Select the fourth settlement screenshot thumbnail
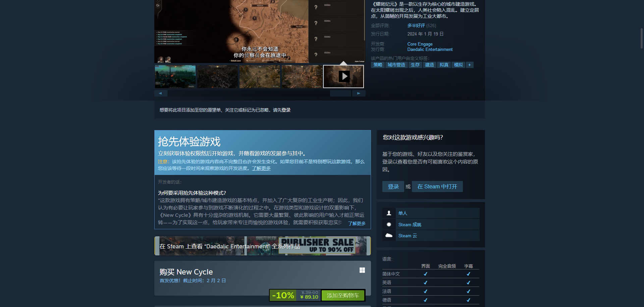644x307 pixels. [x=302, y=76]
